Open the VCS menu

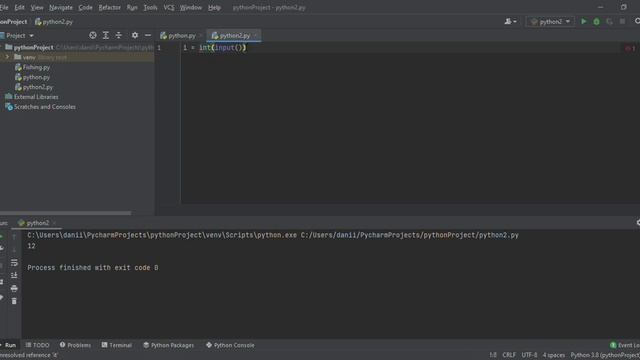169,7
